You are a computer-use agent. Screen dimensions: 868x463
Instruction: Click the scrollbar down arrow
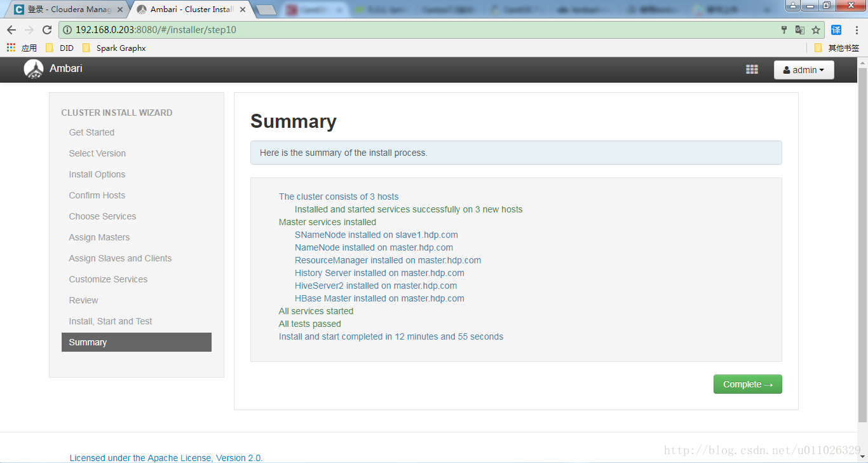coord(862,457)
